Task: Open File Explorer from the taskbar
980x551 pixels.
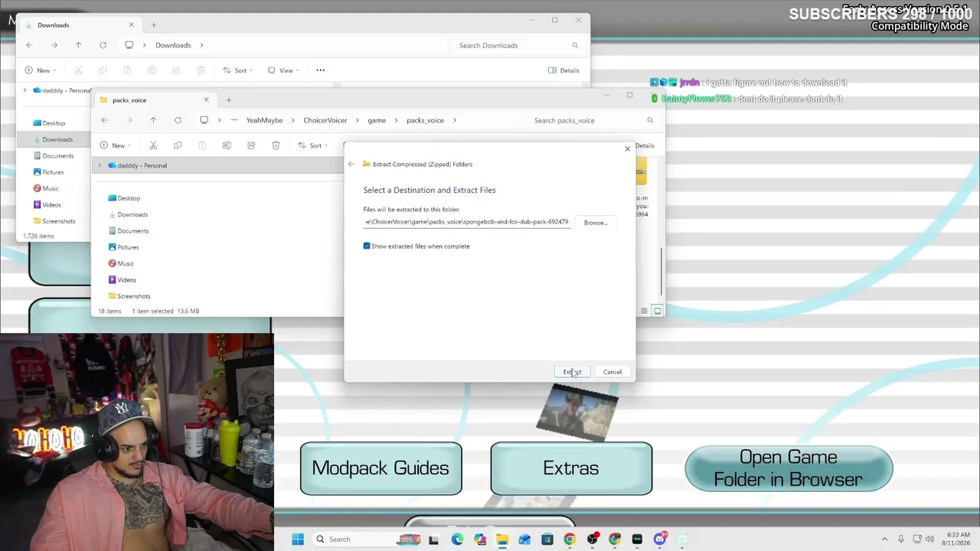Action: (502, 540)
